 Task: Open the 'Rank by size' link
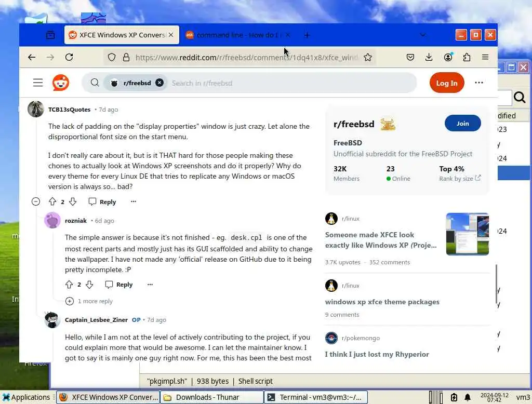pos(460,179)
